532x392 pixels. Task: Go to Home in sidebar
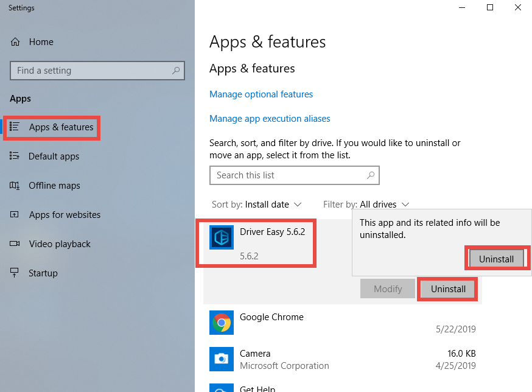click(x=41, y=42)
